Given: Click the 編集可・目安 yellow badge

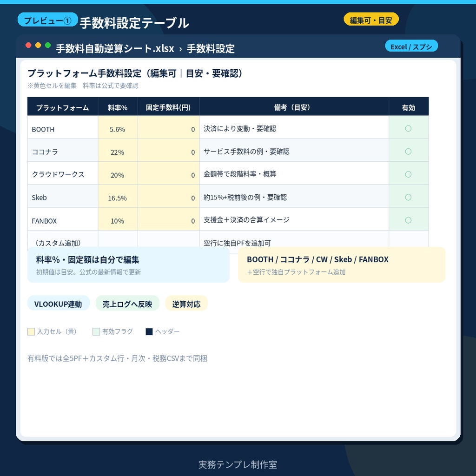Looking at the screenshot, I should (x=371, y=20).
